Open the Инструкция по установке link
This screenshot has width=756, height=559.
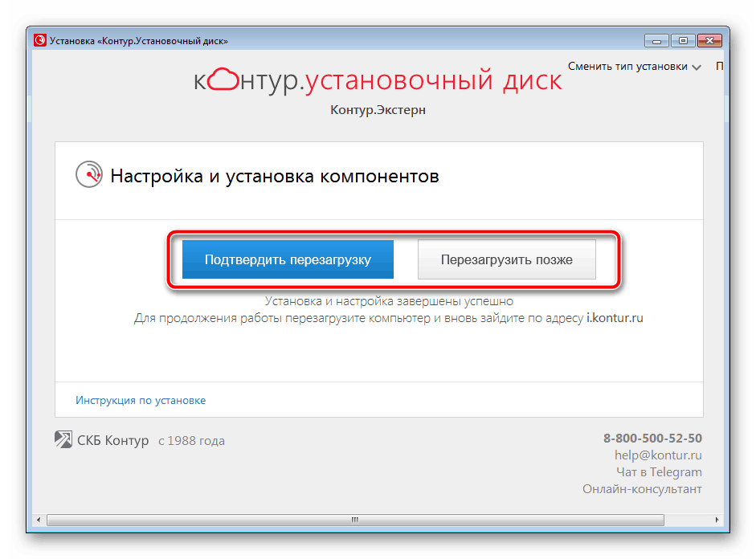[x=141, y=400]
